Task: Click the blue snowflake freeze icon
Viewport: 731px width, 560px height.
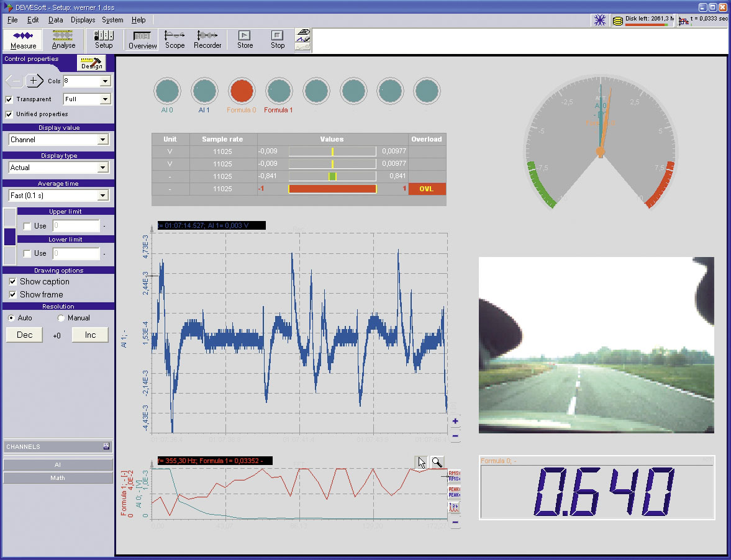Action: tap(599, 20)
